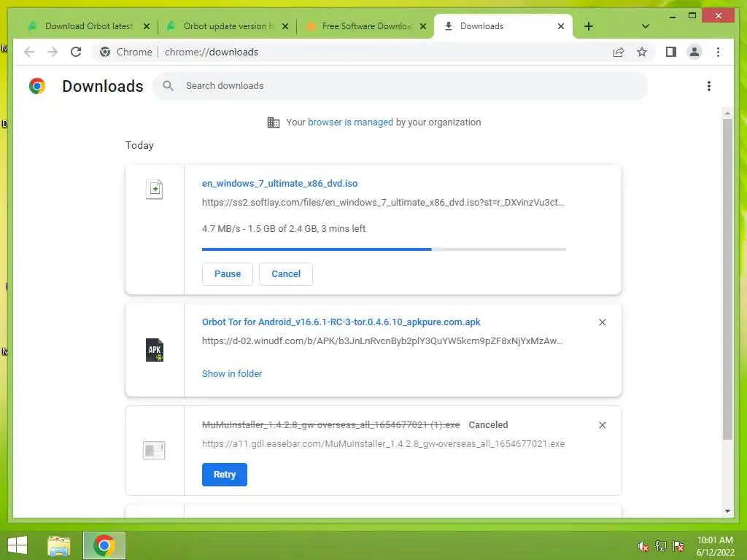Click the muted volume tray icon
This screenshot has height=560, width=747.
[x=643, y=546]
